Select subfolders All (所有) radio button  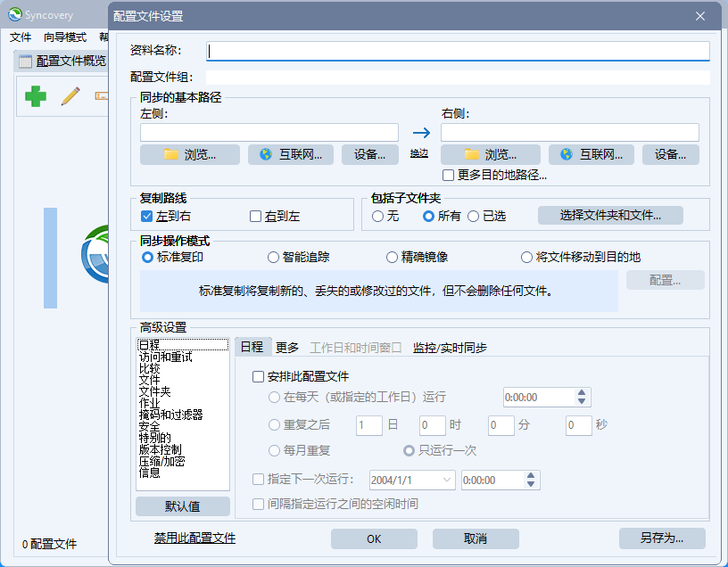[x=428, y=217]
